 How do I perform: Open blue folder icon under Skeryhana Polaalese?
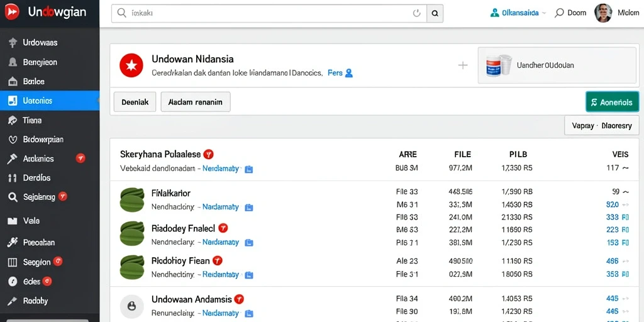coord(248,169)
